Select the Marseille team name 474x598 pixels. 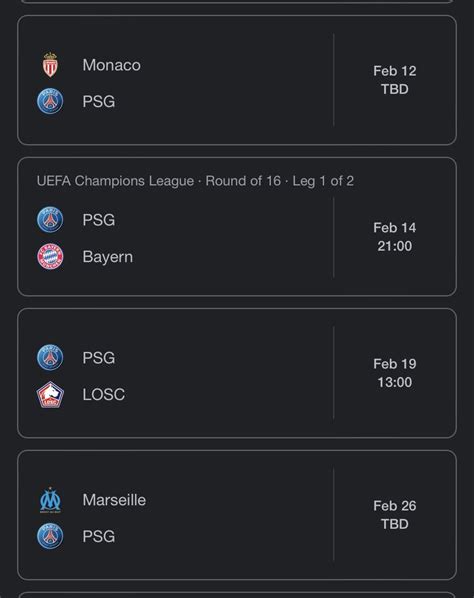(x=114, y=500)
